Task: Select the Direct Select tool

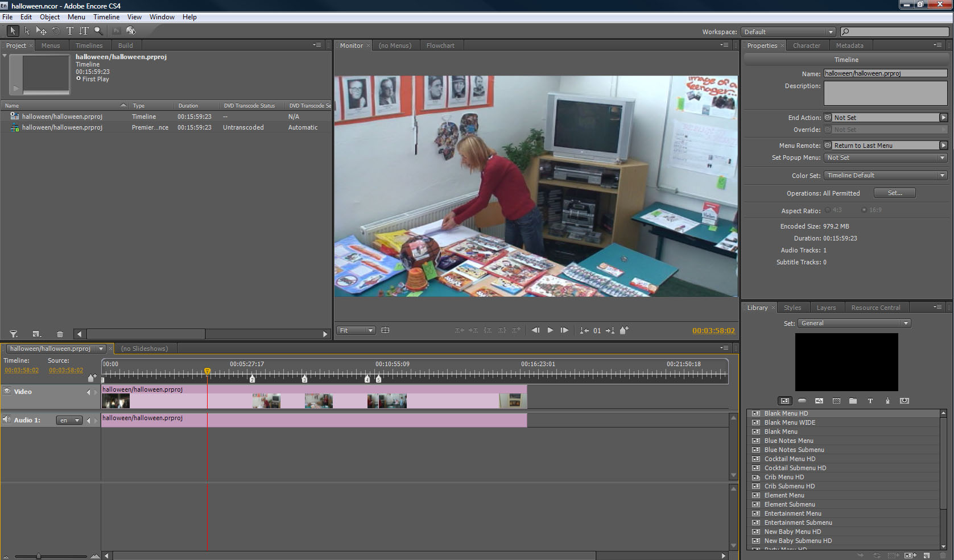Action: [27, 31]
